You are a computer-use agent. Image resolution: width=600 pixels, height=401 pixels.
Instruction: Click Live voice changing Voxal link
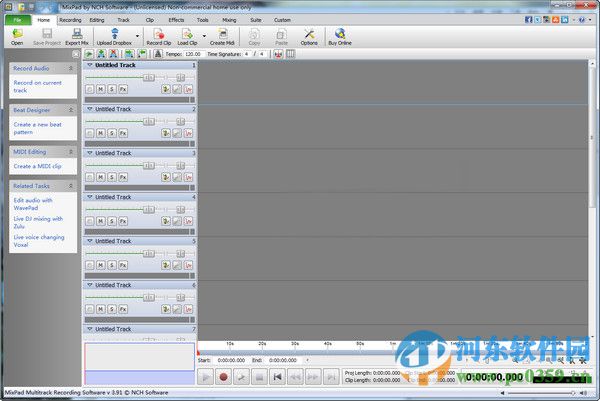tap(39, 241)
